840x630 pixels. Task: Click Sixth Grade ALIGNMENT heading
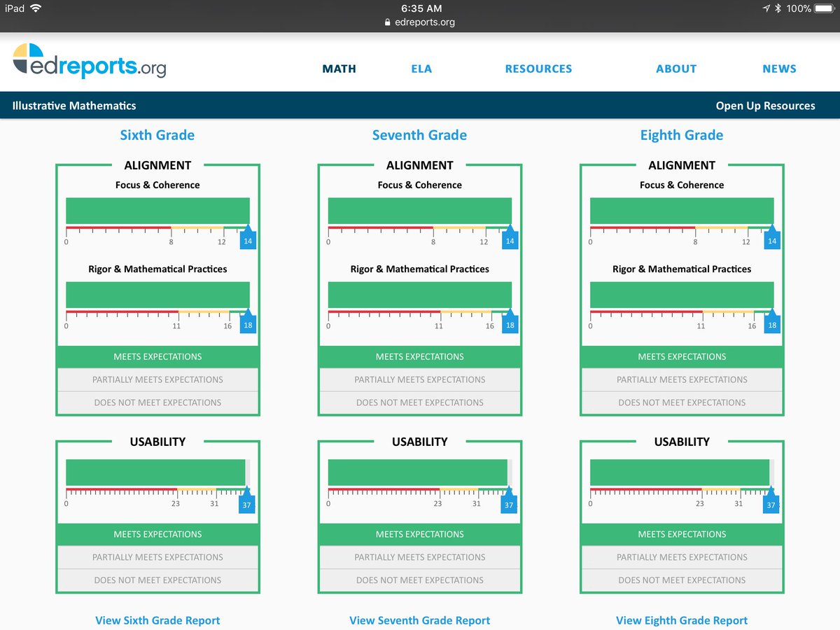tap(157, 165)
